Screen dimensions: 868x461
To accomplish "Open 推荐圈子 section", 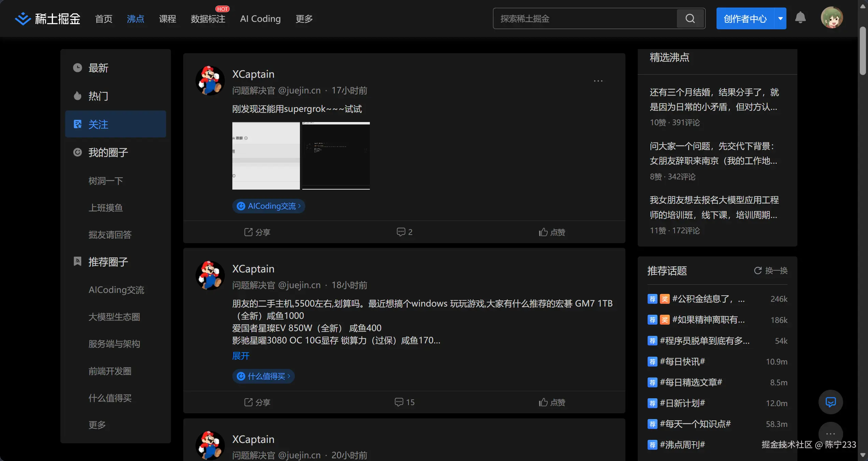I will pyautogui.click(x=116, y=262).
